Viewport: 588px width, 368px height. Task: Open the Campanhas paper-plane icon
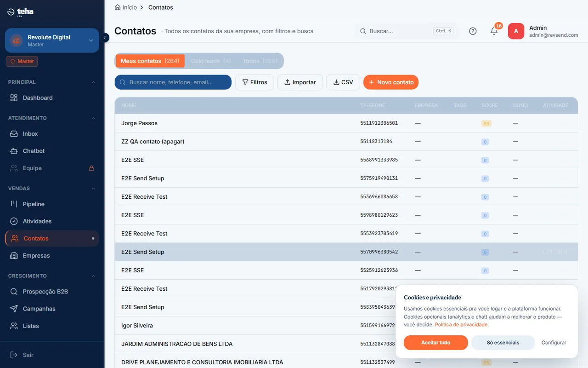click(x=14, y=309)
